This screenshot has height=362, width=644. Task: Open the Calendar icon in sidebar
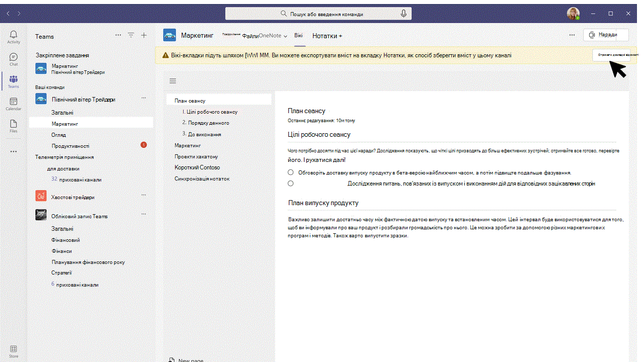14,101
